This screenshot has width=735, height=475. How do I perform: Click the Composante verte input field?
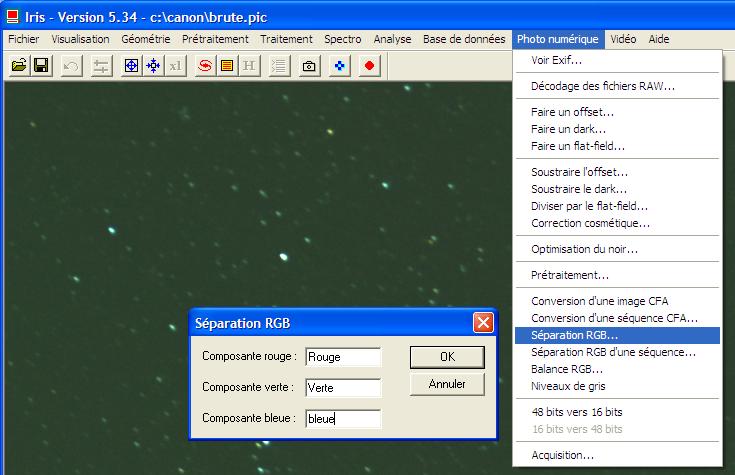point(343,388)
